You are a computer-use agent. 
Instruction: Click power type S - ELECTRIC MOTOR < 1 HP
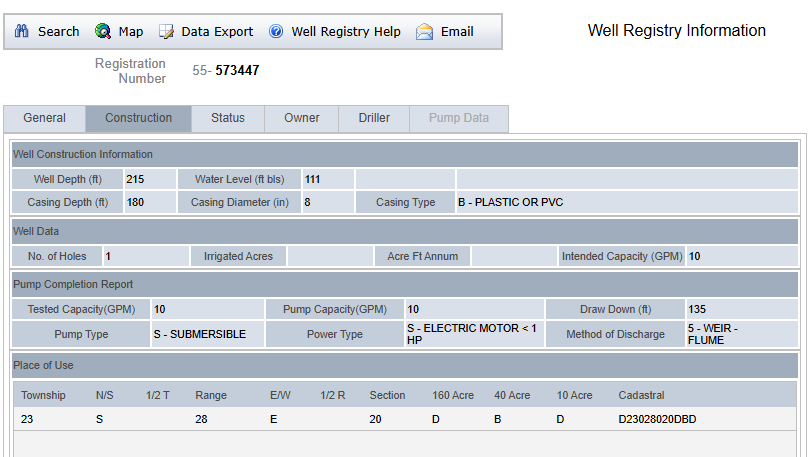(x=472, y=334)
